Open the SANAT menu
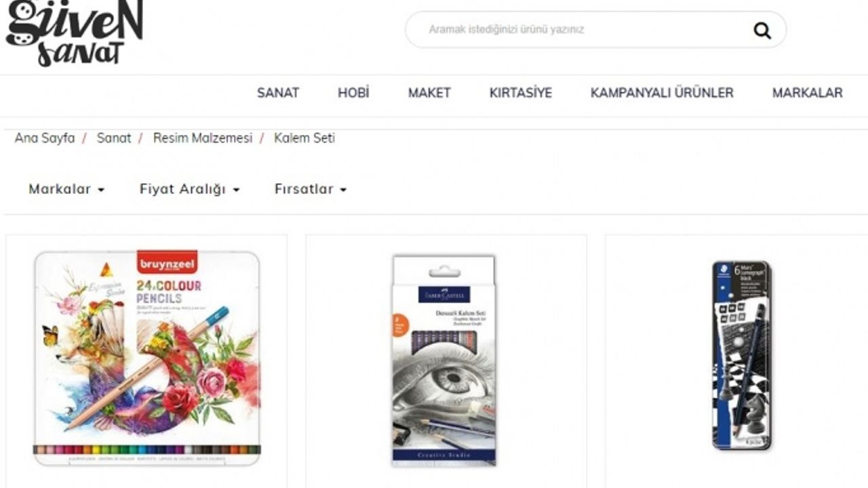 [x=278, y=93]
